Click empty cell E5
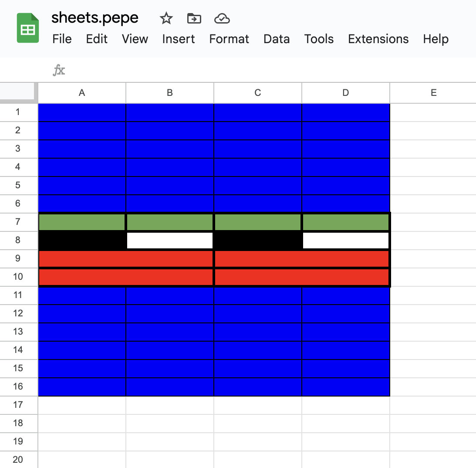Screen dimensions: 476x468 pos(433,186)
